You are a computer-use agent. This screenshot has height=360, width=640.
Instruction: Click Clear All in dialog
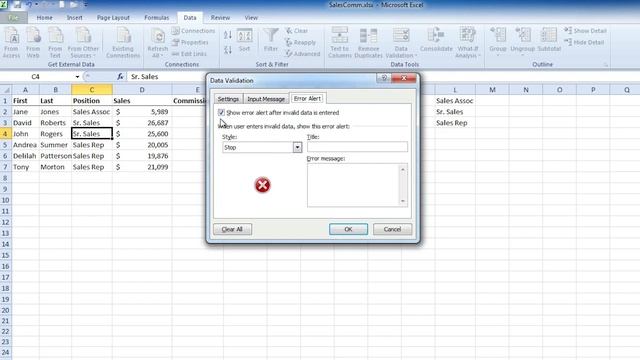pos(232,229)
